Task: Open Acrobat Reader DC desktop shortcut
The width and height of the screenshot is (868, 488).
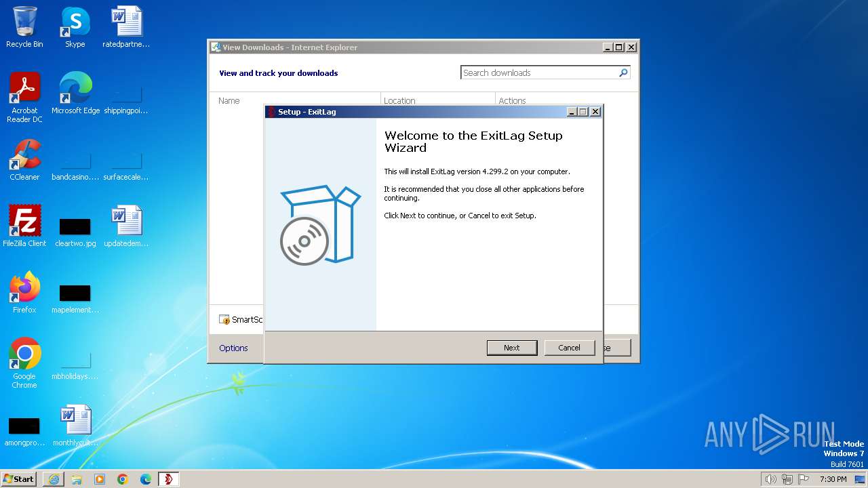Action: pos(24,97)
